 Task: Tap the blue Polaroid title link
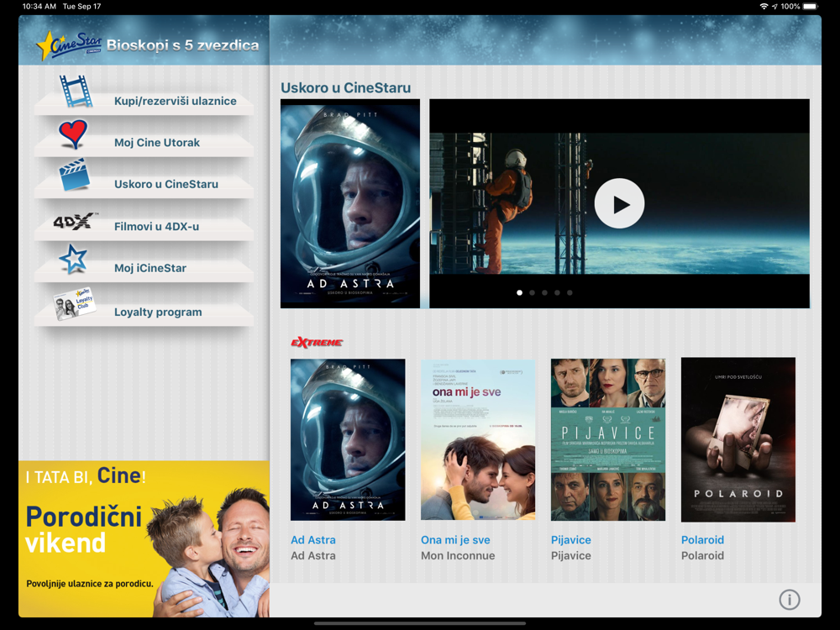pos(702,540)
